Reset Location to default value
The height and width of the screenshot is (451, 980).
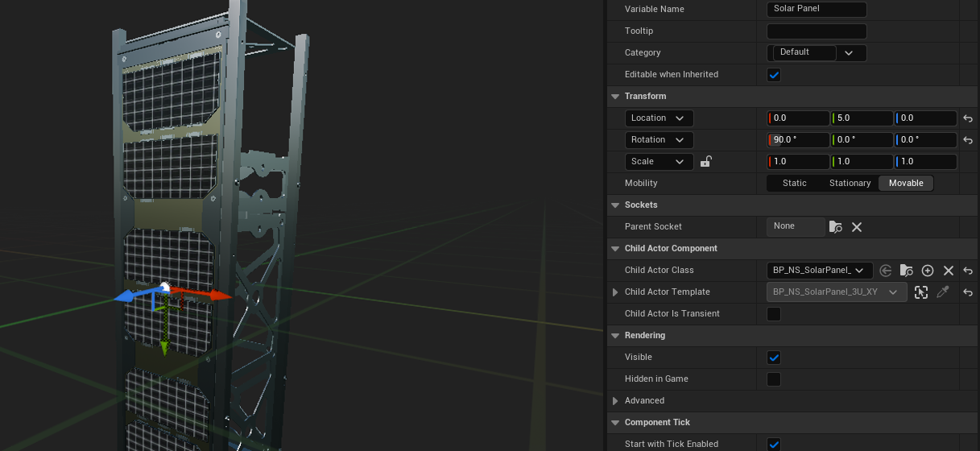968,118
